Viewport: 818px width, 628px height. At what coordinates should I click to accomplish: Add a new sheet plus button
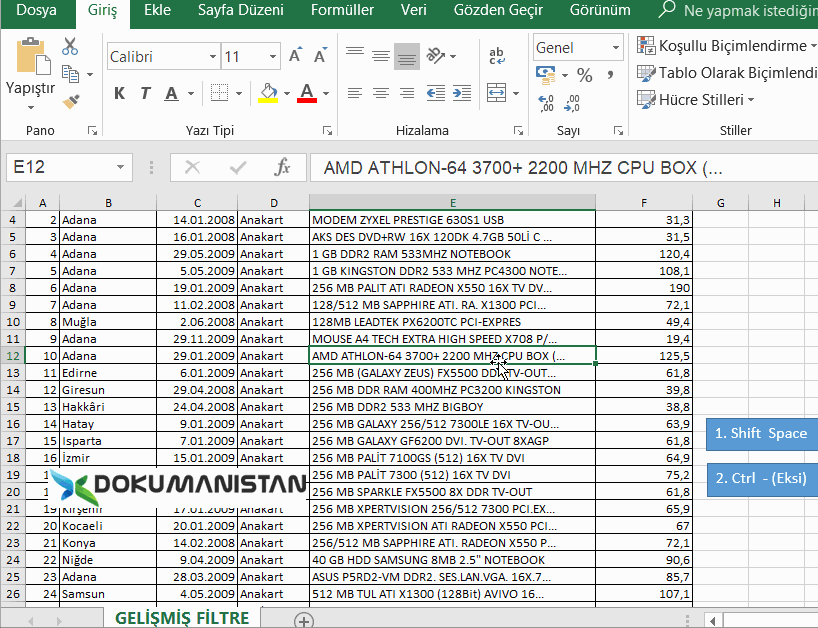coord(304,621)
